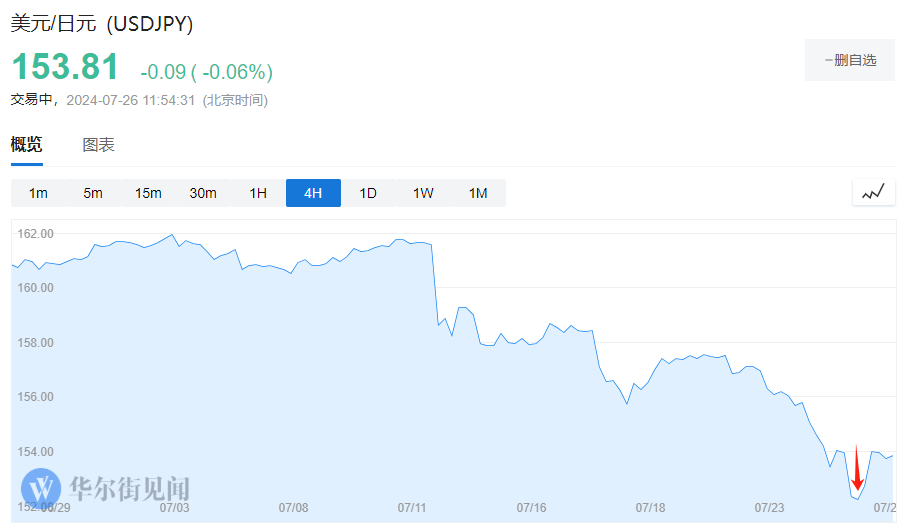Switch chart to 1H interval
The image size is (920, 528).
[x=258, y=193]
